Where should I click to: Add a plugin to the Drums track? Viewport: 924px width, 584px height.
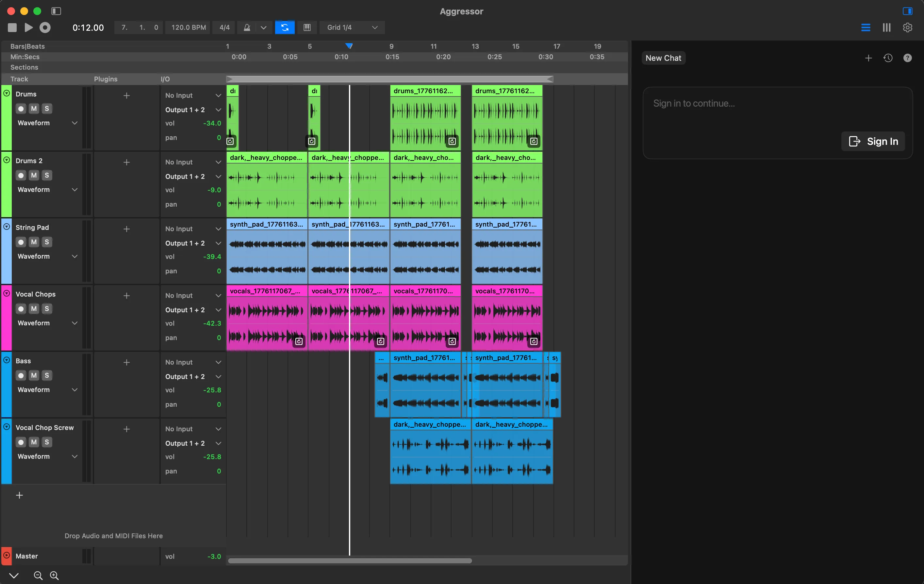(x=127, y=95)
